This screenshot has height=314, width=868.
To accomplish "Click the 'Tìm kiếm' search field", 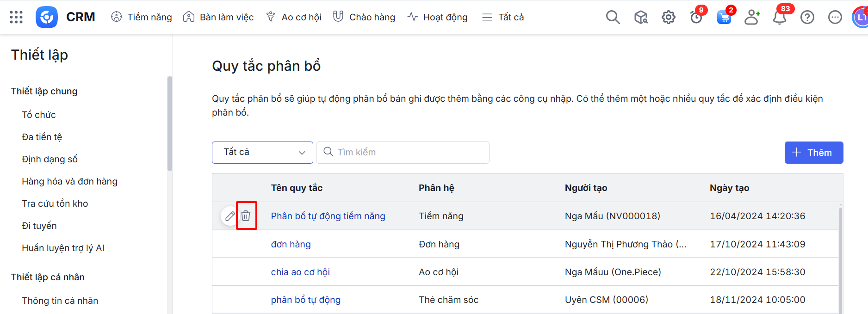I will point(403,153).
